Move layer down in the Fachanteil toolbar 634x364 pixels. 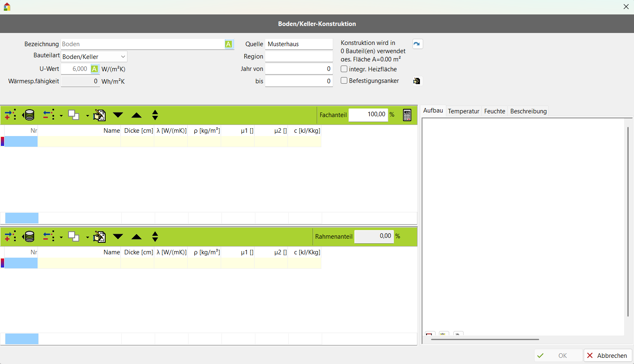pyautogui.click(x=118, y=115)
